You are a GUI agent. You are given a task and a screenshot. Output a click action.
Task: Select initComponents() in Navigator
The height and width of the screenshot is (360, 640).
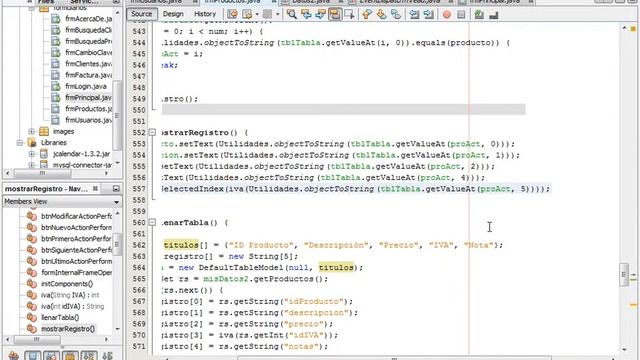point(67,284)
